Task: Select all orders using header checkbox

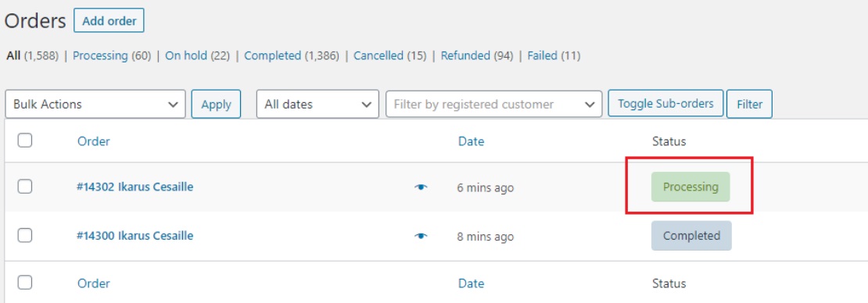Action: [24, 141]
